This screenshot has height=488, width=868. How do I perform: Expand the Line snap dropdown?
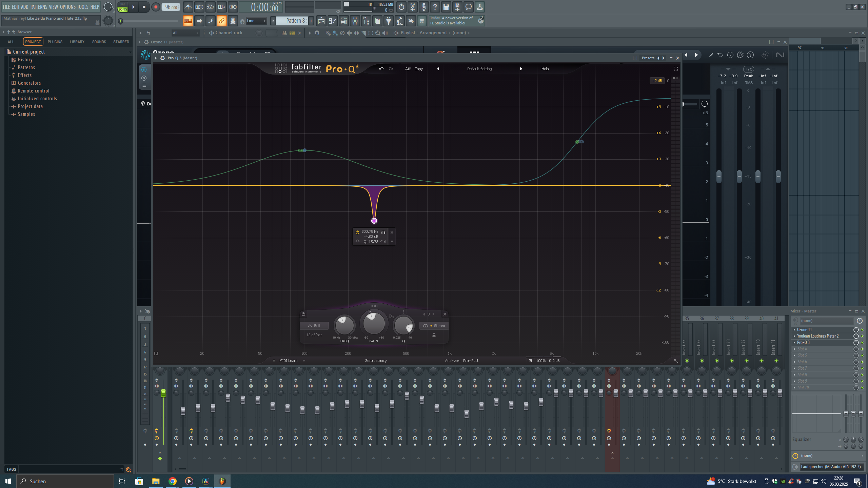[257, 21]
